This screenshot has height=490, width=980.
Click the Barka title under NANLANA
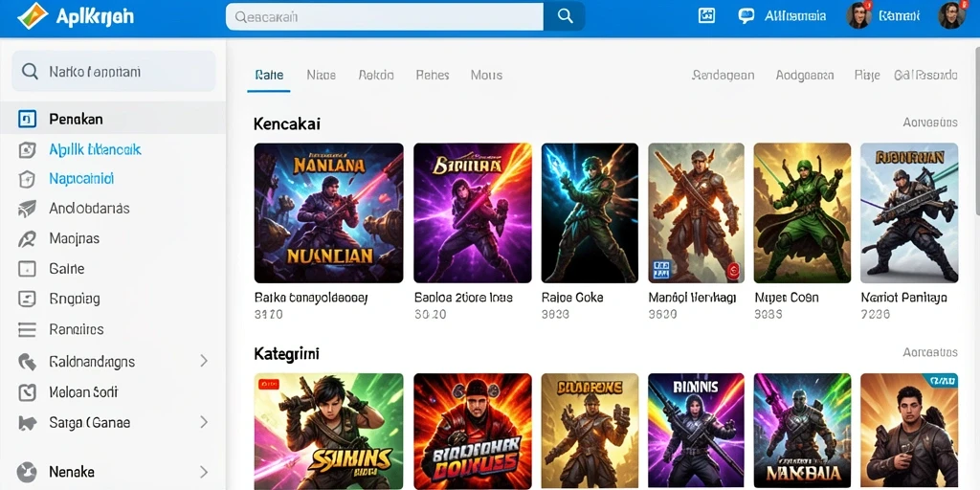click(x=311, y=298)
